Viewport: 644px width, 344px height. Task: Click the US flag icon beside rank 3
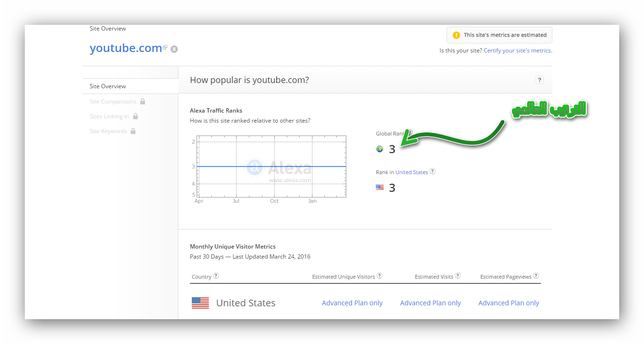point(380,188)
